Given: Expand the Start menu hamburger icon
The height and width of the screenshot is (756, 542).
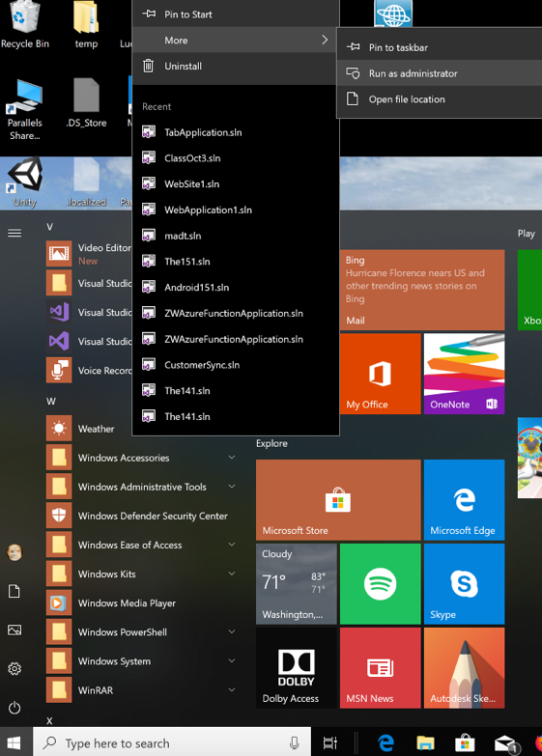Looking at the screenshot, I should pos(14,234).
